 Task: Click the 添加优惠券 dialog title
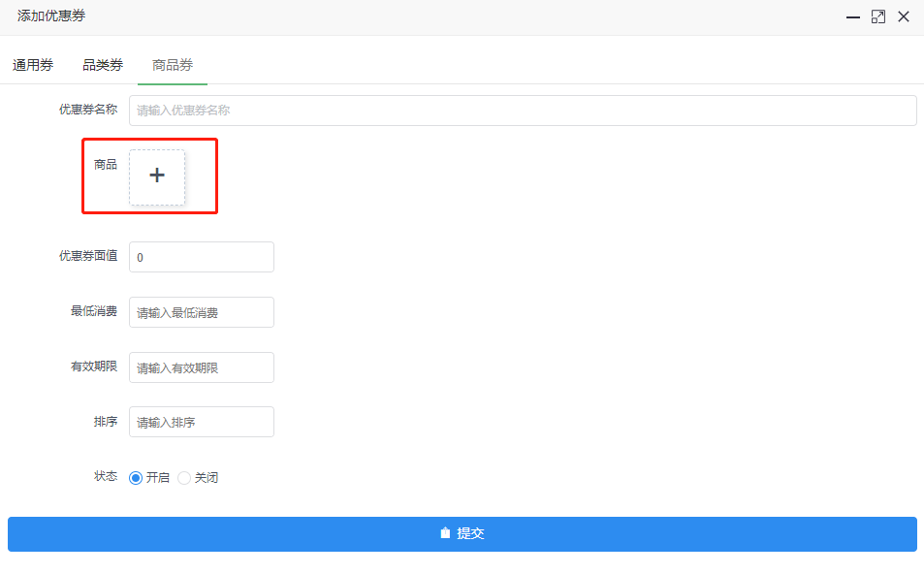click(x=51, y=16)
